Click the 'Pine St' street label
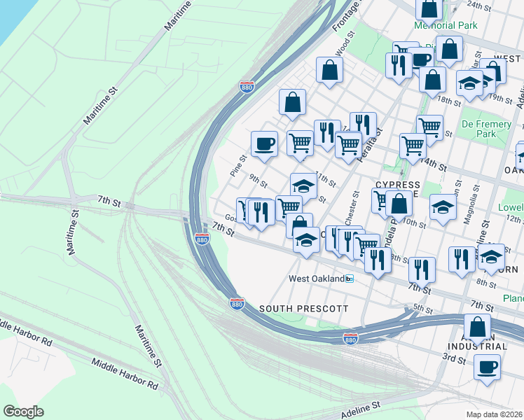 239,165
